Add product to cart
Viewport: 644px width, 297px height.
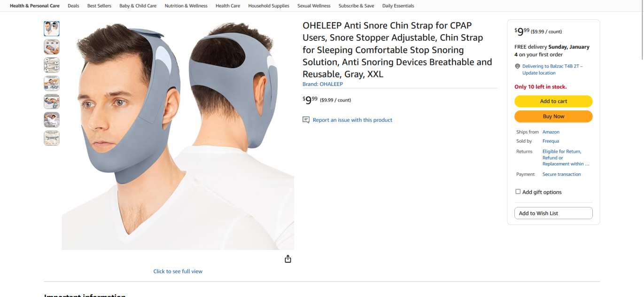(x=553, y=101)
